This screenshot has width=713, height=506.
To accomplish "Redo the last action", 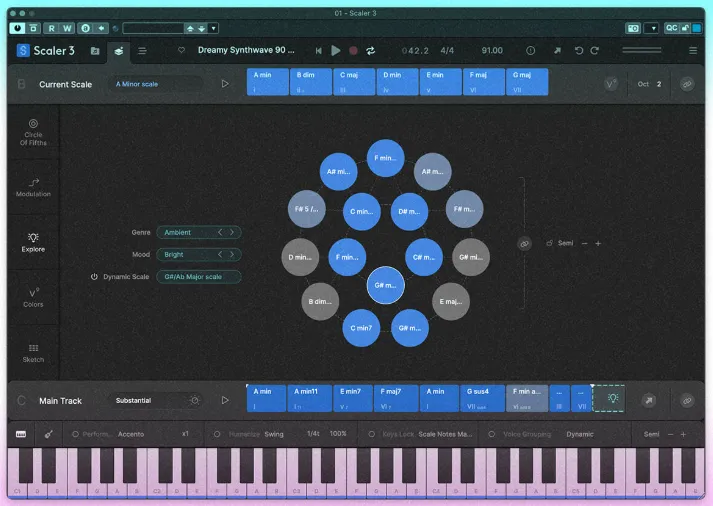I will click(x=595, y=50).
